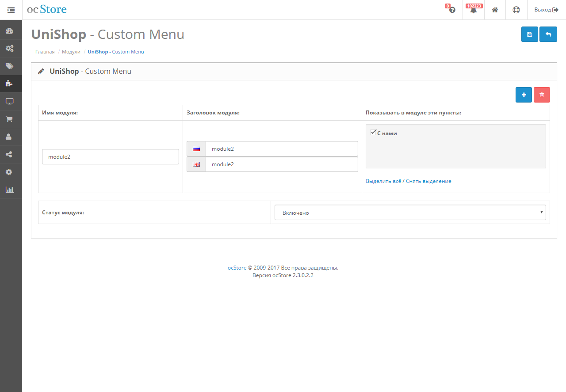This screenshot has width=566, height=392.
Task: Click 'Показывать в модуле эти пункты:' header
Action: [413, 113]
